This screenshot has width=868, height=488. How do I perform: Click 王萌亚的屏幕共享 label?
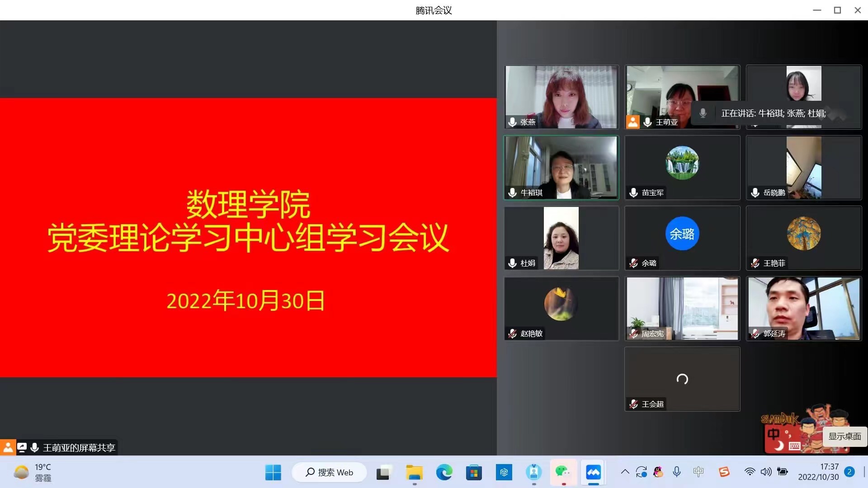[79, 448]
